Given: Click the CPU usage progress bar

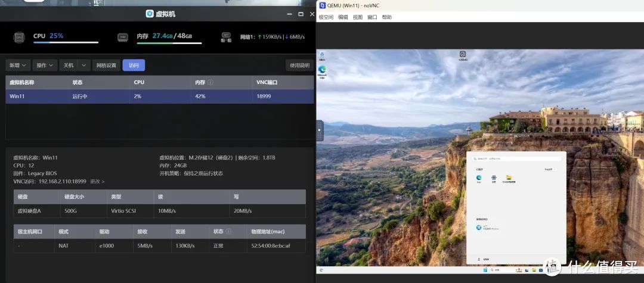Looking at the screenshot, I should tap(66, 43).
